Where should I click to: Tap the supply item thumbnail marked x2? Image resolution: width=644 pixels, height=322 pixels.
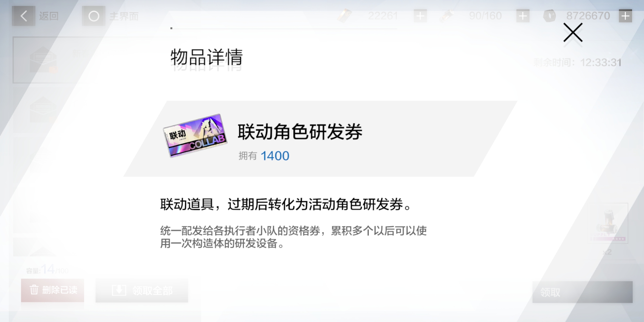[608, 223]
